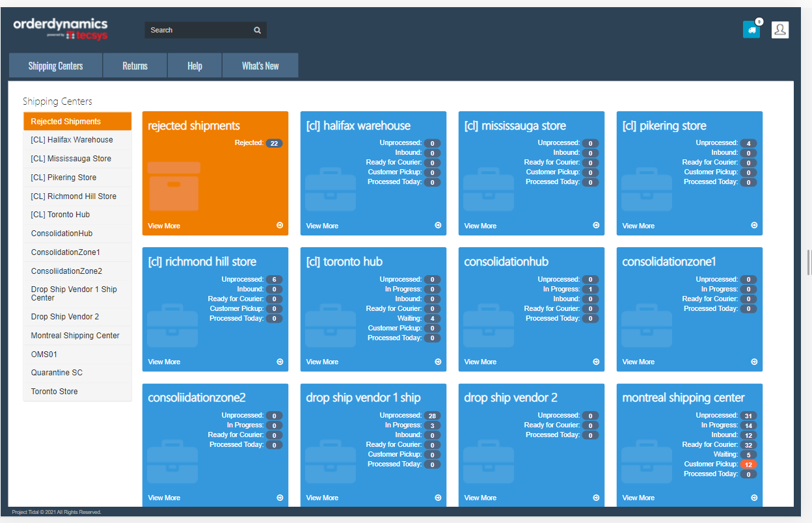Open the Returns tab

coord(135,65)
